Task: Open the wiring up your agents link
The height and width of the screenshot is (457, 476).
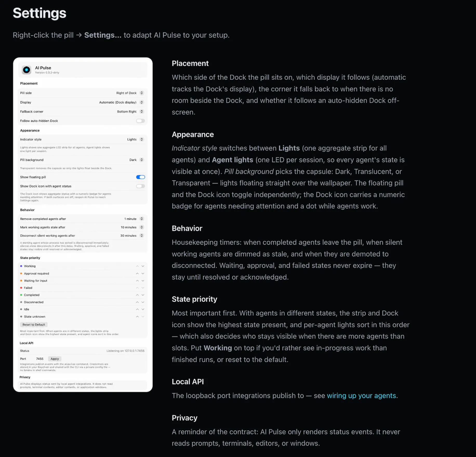Action: (361, 395)
